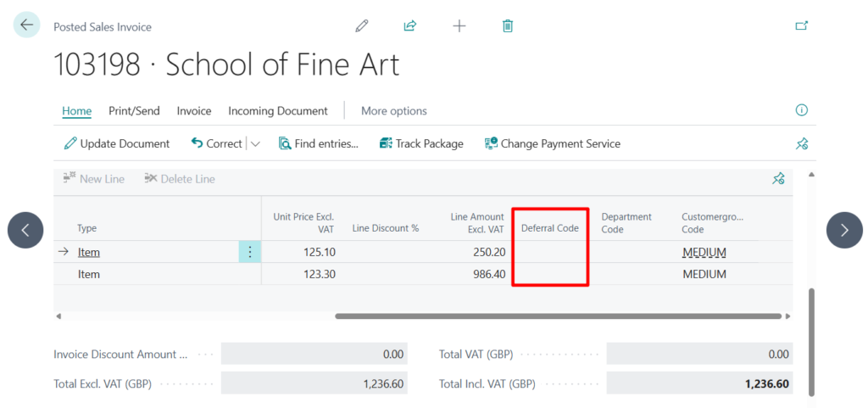The image size is (868, 408).
Task: Open row options for first Item line
Action: [x=250, y=252]
